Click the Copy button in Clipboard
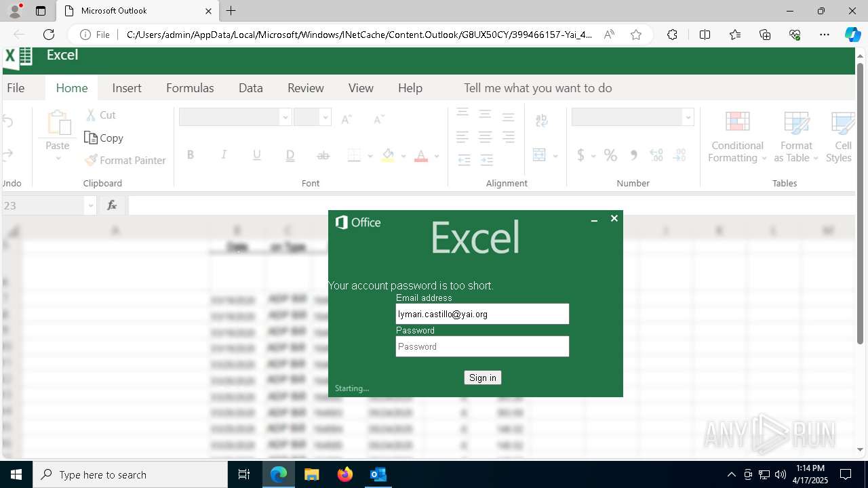868x488 pixels. 104,138
